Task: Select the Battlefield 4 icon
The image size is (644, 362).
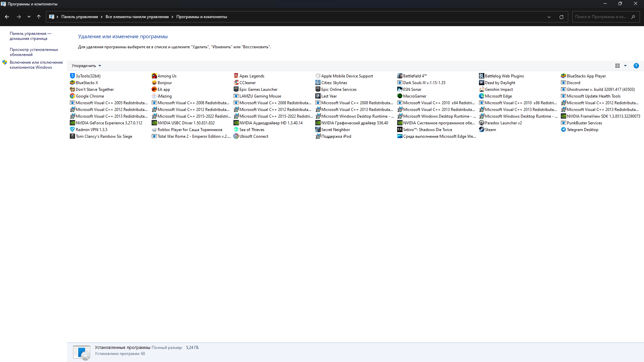Action: pyautogui.click(x=399, y=76)
